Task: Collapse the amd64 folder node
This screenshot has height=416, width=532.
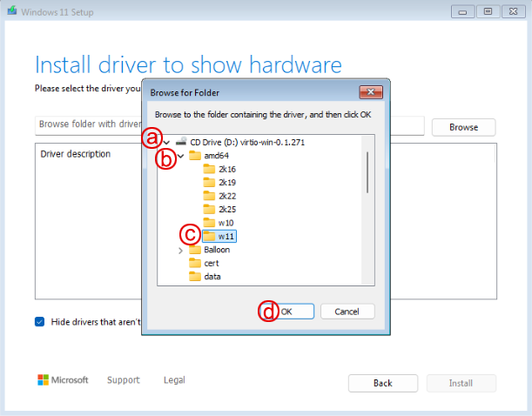Action: tap(180, 156)
